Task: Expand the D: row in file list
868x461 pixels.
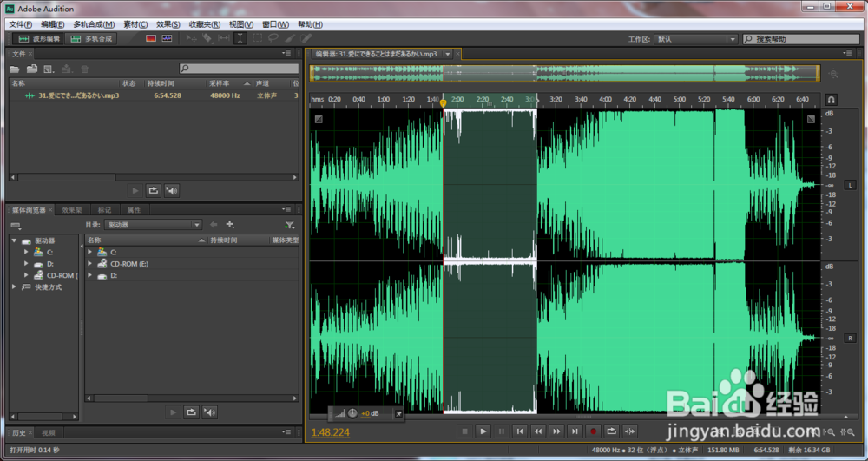Action: pos(89,275)
